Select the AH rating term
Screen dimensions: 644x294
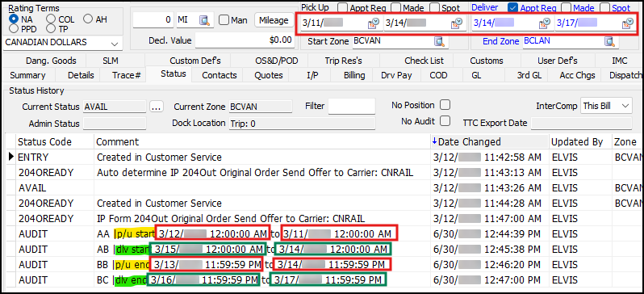click(88, 19)
